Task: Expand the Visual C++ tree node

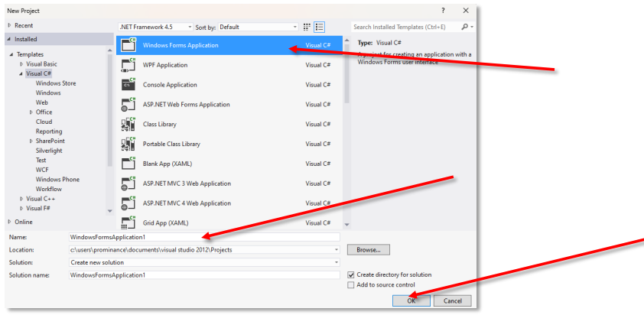Action: click(x=21, y=198)
